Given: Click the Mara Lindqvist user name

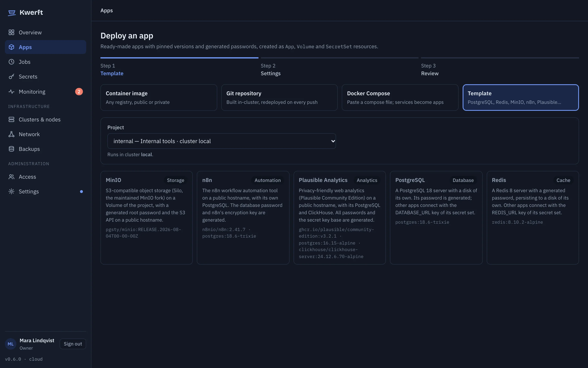Looking at the screenshot, I should tap(37, 340).
